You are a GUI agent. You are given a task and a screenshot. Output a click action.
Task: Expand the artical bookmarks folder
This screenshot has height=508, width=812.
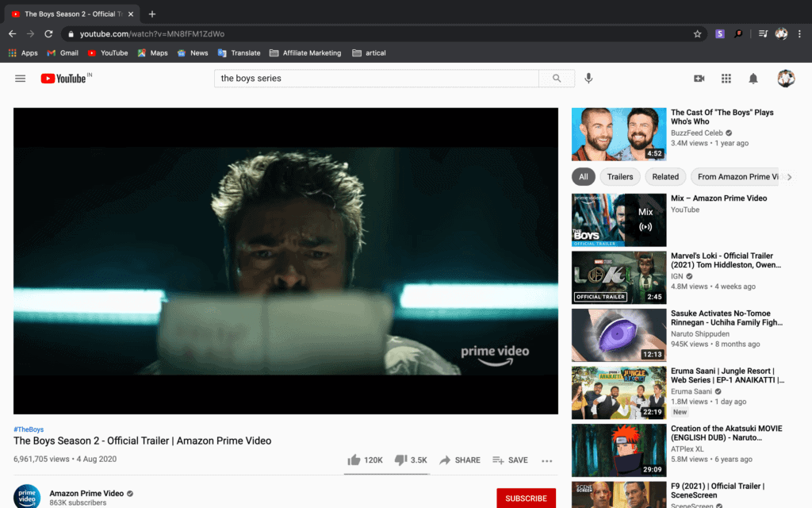click(369, 53)
